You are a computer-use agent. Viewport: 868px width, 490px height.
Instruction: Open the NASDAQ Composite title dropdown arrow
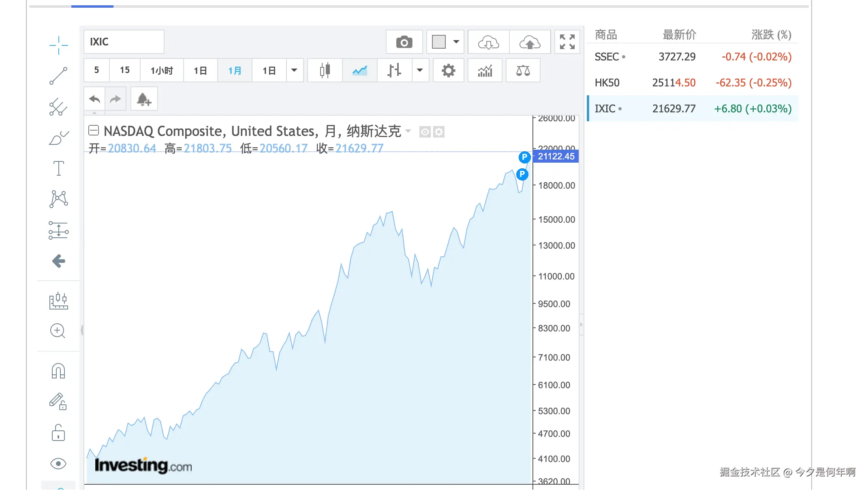coord(408,131)
